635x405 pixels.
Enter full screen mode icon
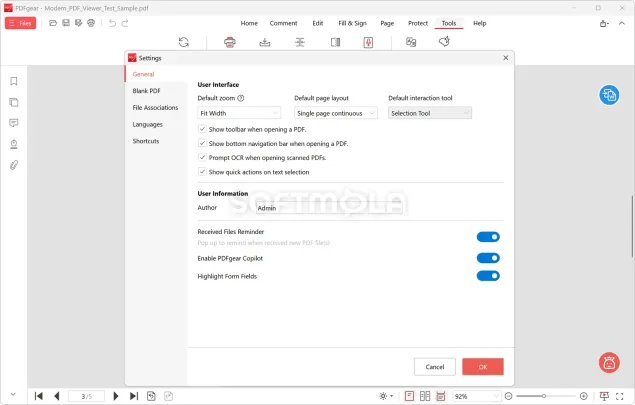tap(620, 396)
